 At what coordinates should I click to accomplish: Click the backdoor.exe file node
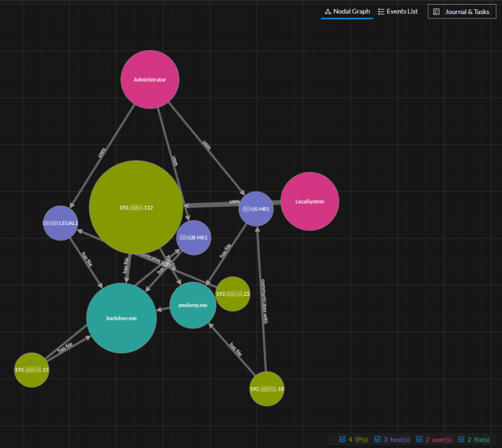tap(121, 318)
